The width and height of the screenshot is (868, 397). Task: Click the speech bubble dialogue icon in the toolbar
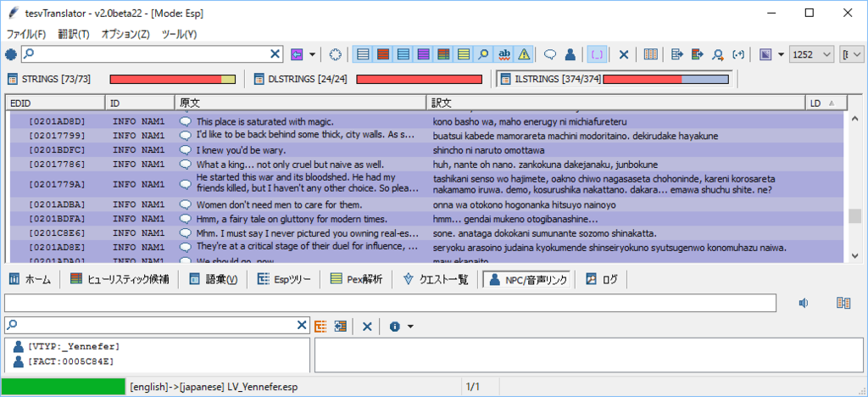550,54
